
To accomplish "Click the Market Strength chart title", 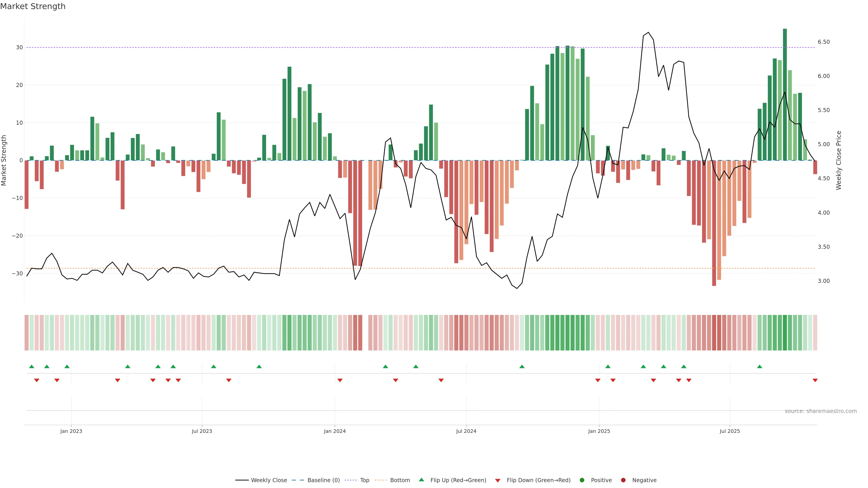I will click(x=33, y=6).
